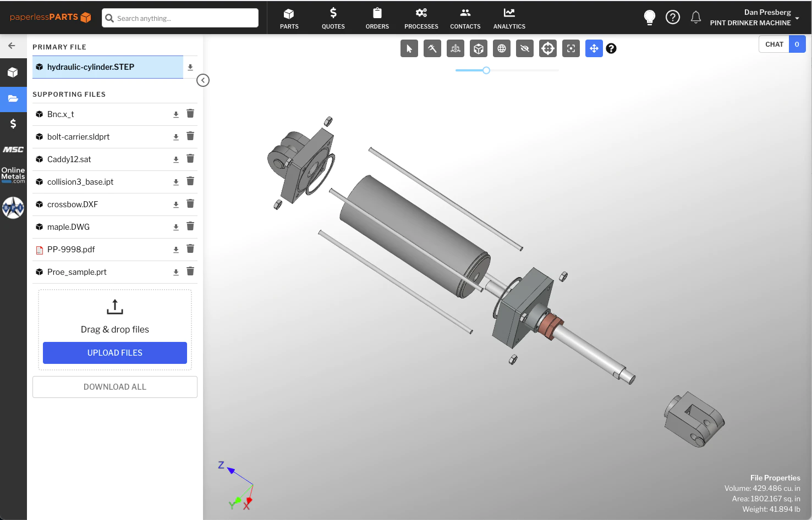
Task: Open the viewer help question mark
Action: tap(611, 48)
